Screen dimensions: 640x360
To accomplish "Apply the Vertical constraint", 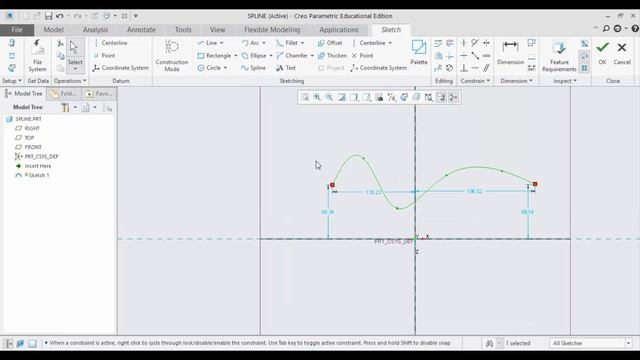I will pos(464,43).
